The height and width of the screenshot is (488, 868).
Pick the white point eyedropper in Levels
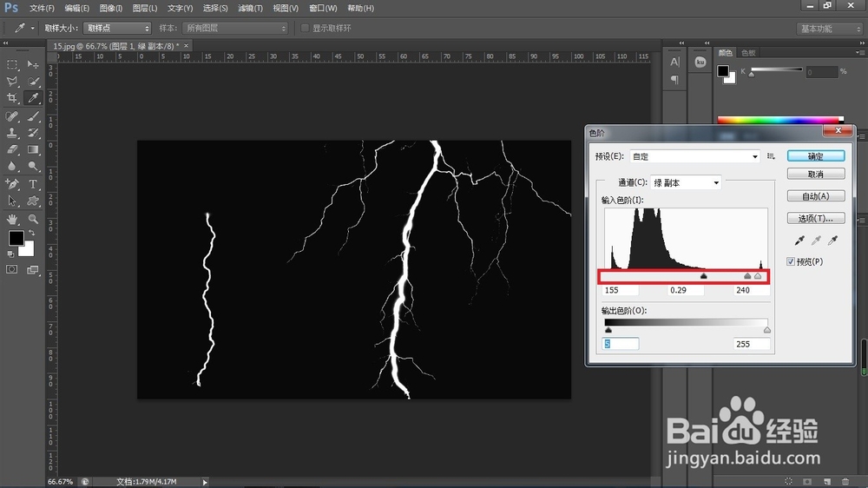pos(832,240)
